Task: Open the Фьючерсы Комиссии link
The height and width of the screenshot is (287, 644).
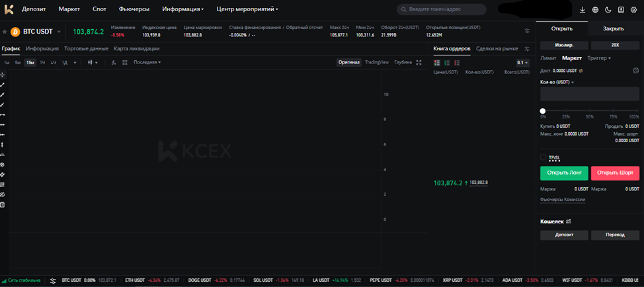Action: coord(563,200)
